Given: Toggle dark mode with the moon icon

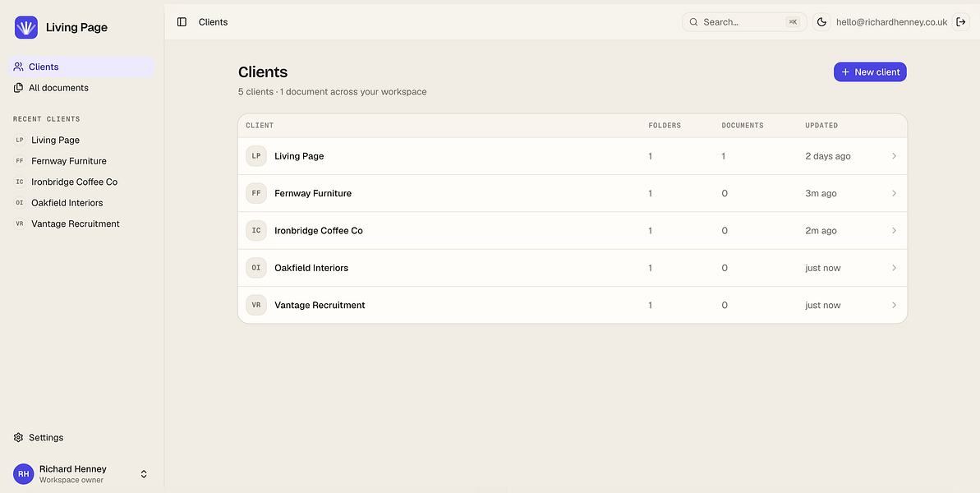Looking at the screenshot, I should pos(822,22).
